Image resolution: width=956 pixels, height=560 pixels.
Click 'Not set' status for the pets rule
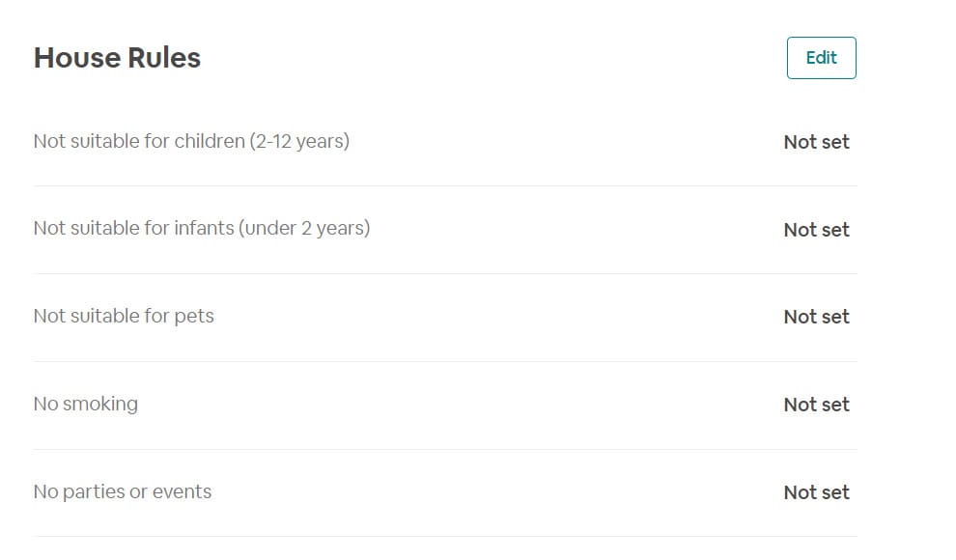[x=816, y=317]
